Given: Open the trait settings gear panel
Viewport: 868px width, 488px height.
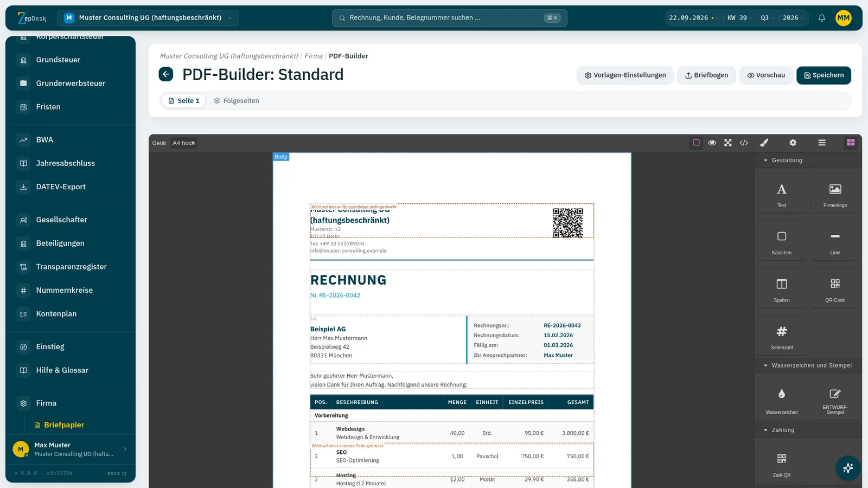Looking at the screenshot, I should coord(793,143).
